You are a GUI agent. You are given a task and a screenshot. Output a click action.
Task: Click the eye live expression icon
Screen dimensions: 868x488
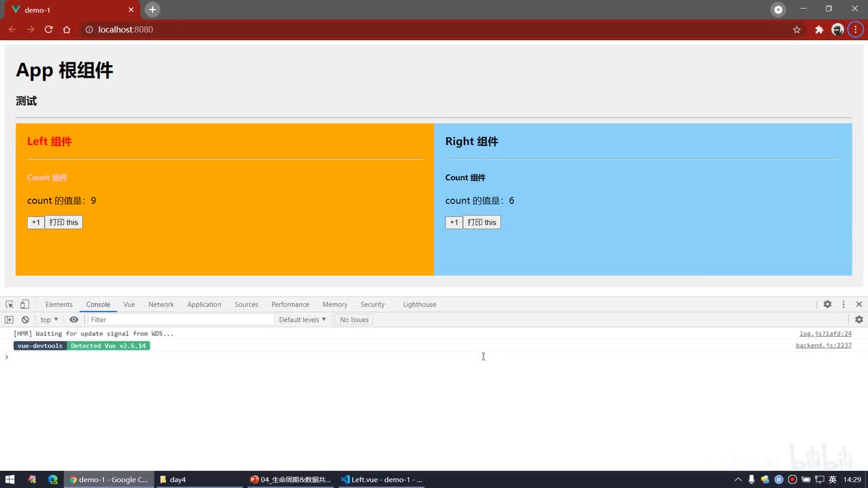(x=74, y=320)
